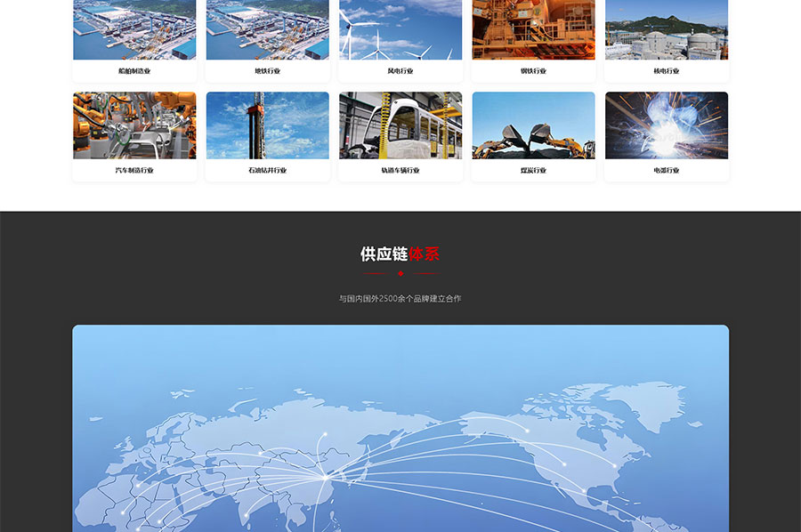Screen dimensions: 801x532
Task: Select the 钢铁行业 caption text
Action: (533, 71)
